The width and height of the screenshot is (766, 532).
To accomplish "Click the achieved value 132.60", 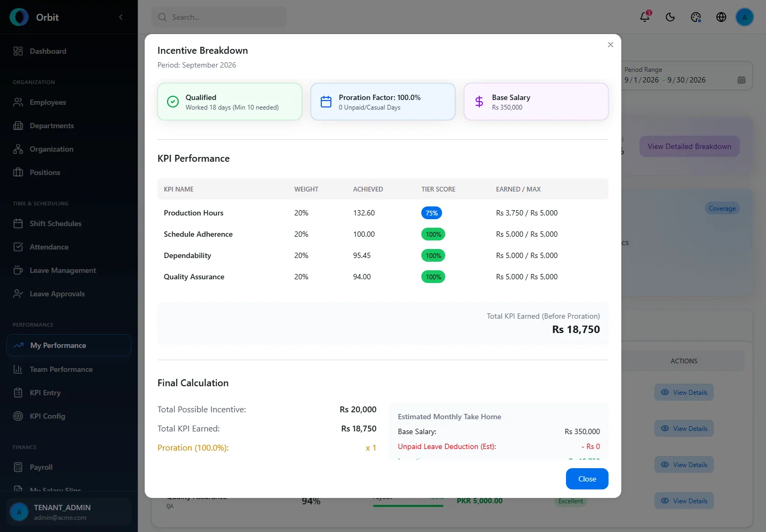I will click(x=364, y=213).
